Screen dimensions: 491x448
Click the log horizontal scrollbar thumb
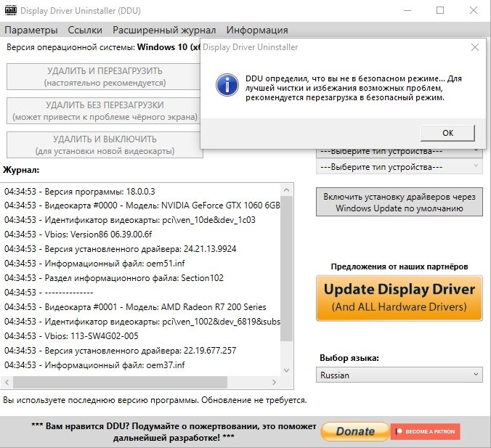click(x=120, y=382)
